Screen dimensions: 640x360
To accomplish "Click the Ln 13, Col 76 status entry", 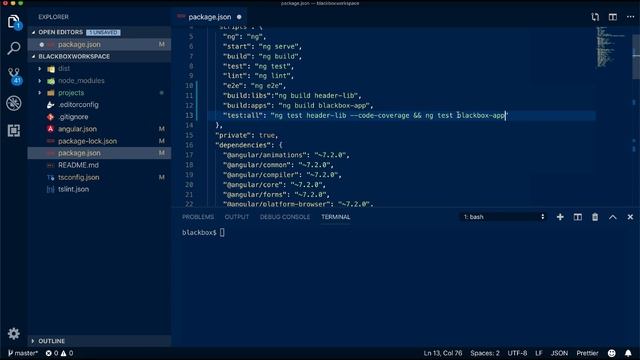I will click(x=442, y=353).
